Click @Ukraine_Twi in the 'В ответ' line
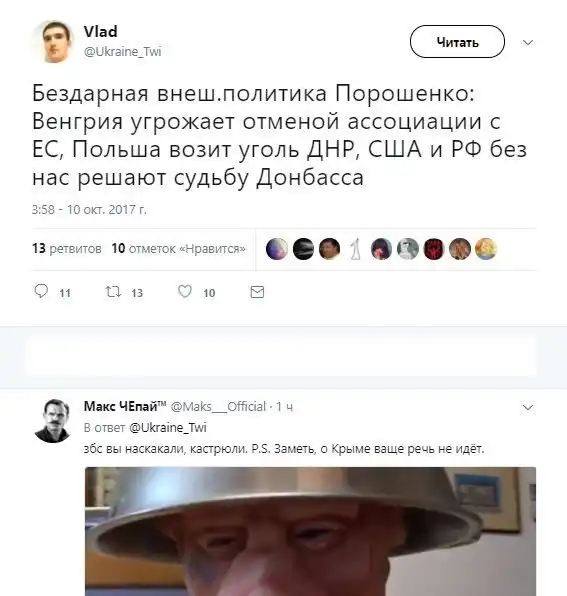This screenshot has height=596, width=567. 168,428
